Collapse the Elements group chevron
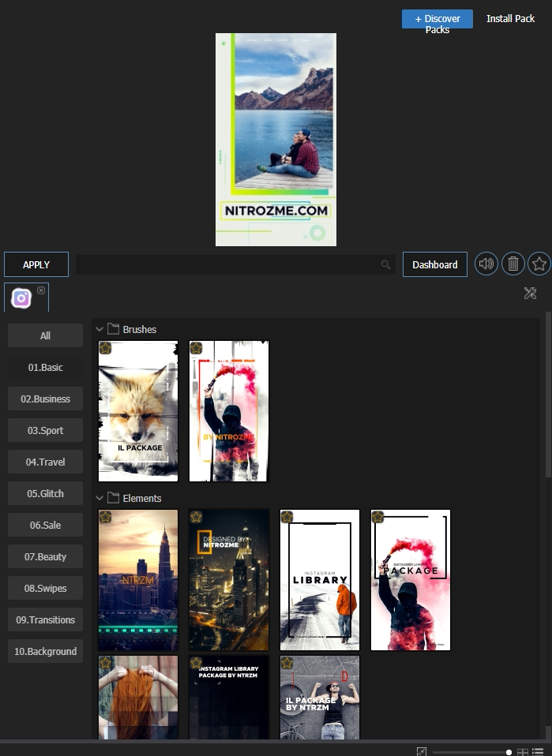552x756 pixels. [x=100, y=498]
